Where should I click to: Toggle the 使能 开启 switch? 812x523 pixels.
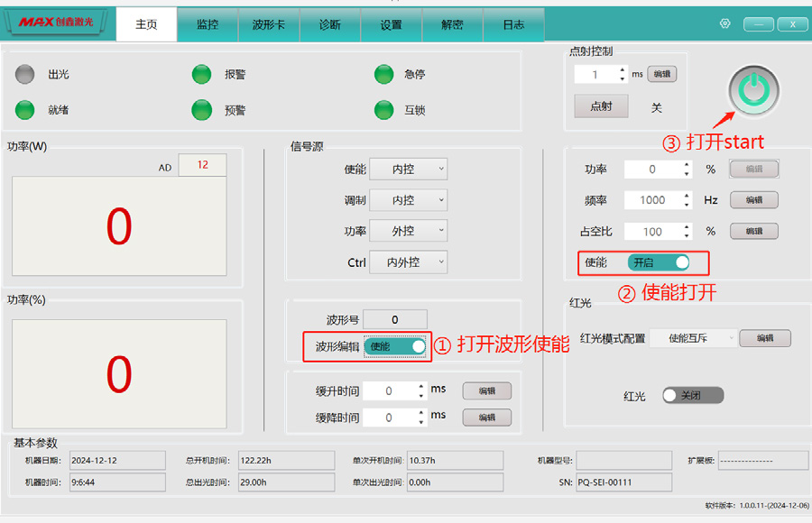click(659, 262)
